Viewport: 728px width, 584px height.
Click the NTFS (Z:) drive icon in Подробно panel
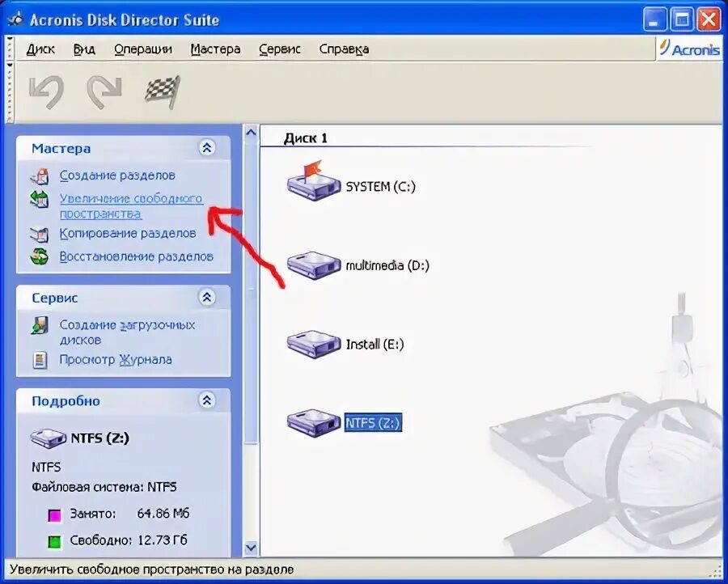tap(49, 438)
